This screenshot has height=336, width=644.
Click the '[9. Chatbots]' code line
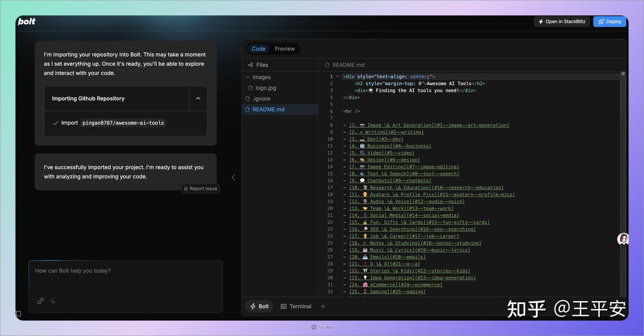390,181
